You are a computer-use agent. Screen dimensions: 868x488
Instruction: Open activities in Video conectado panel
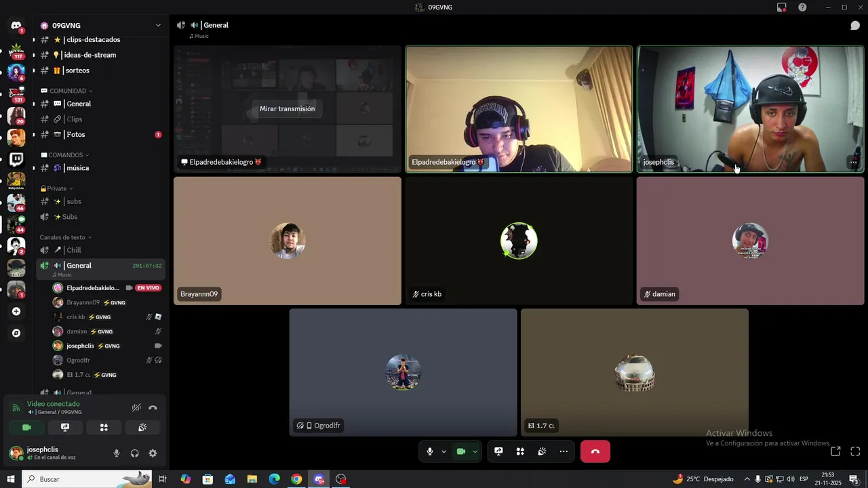tap(104, 428)
